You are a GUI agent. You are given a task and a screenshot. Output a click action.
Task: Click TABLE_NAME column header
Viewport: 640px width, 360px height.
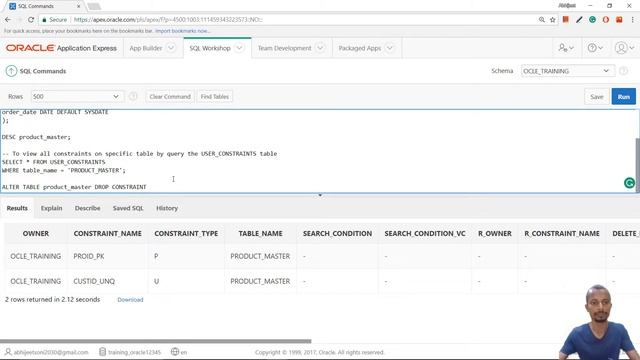[260, 233]
